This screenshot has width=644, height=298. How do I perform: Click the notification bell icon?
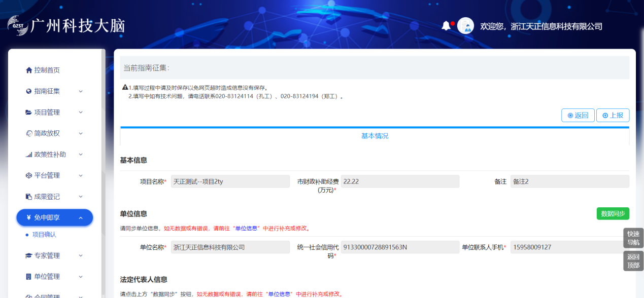click(446, 25)
